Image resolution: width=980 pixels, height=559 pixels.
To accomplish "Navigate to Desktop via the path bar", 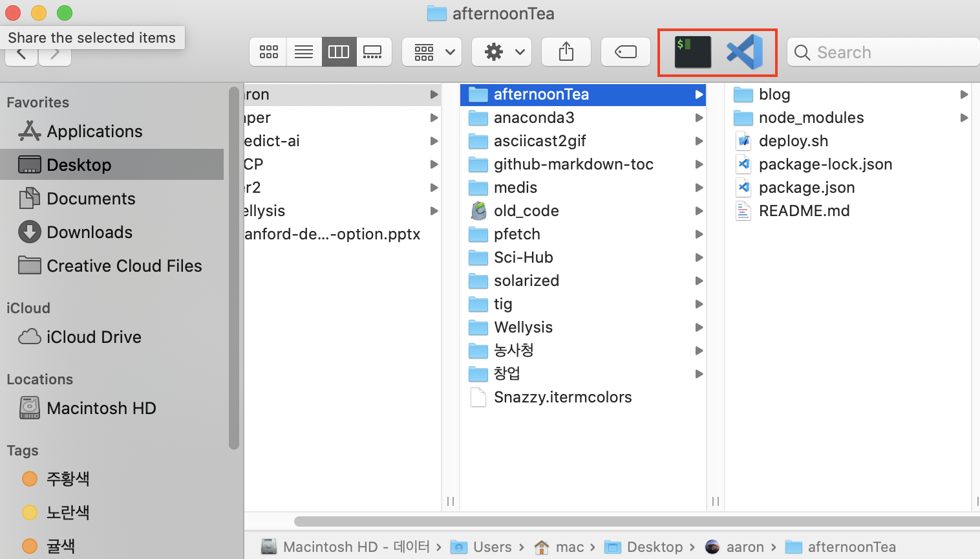I will click(x=654, y=547).
